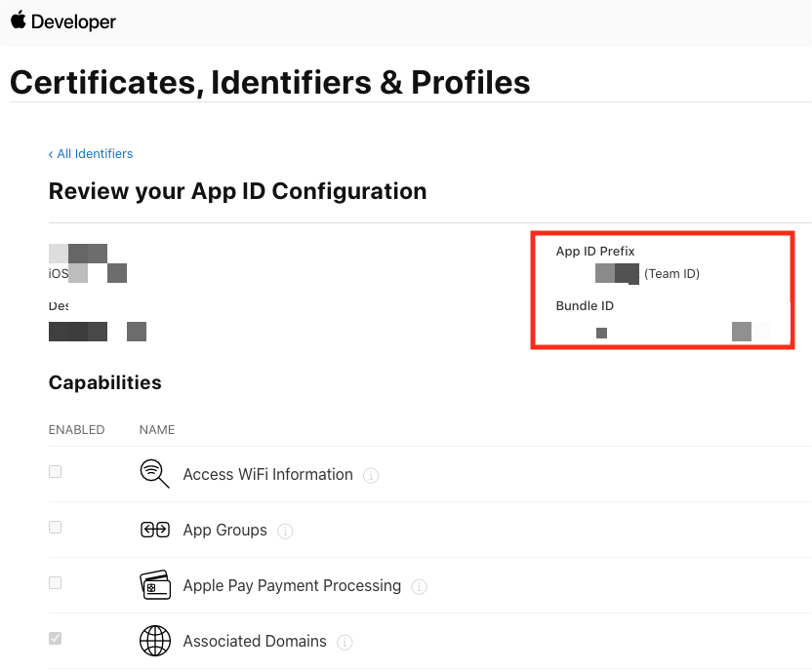Show info for Apple Pay Payment Processing
The width and height of the screenshot is (812, 672).
pyautogui.click(x=419, y=587)
